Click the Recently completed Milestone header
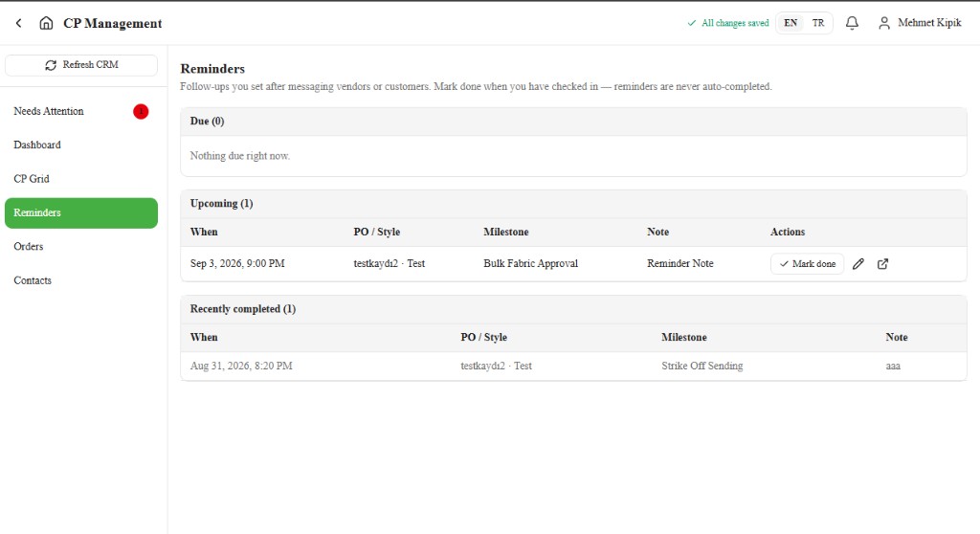Screen dimensions: 980x534 [x=683, y=337]
